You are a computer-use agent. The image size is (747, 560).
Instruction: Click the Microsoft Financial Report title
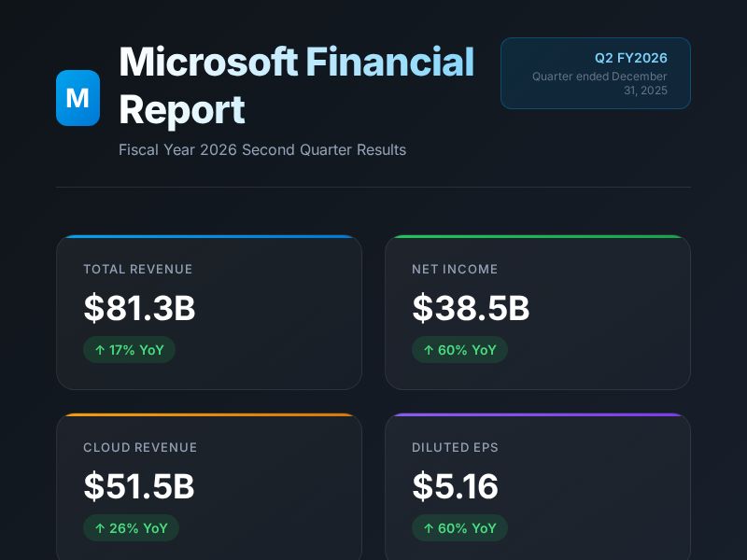296,84
